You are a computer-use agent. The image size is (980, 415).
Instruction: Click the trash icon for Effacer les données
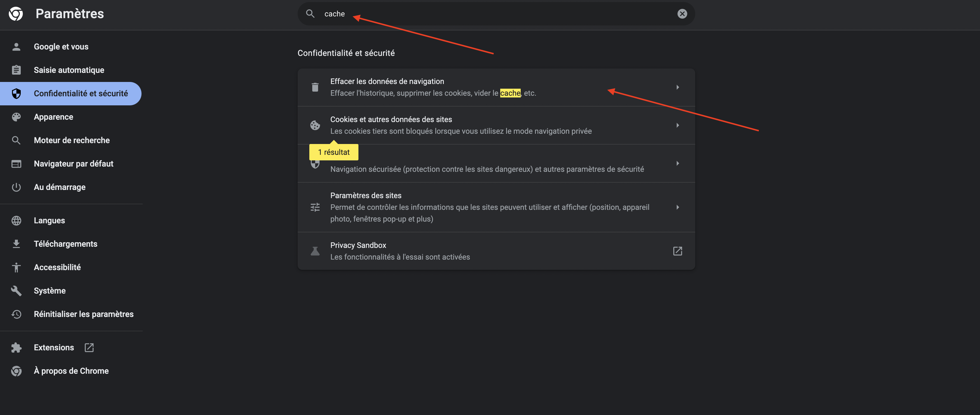pyautogui.click(x=315, y=87)
